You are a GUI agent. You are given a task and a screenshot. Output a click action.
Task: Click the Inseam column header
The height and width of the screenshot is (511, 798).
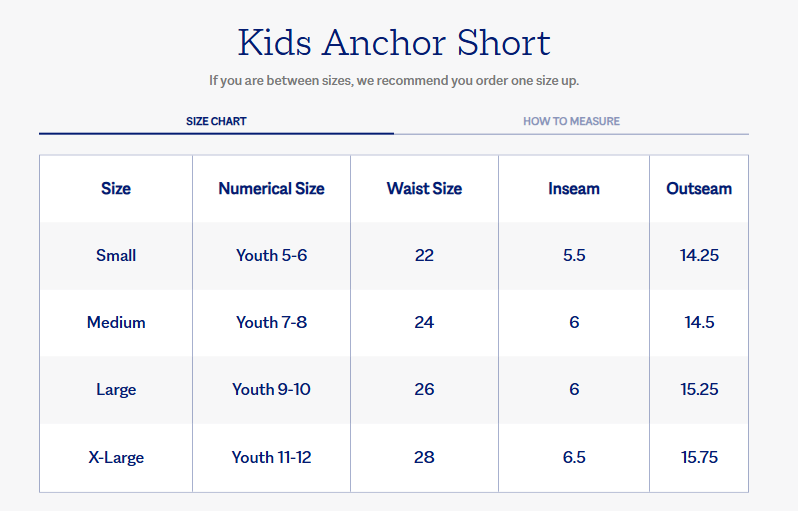coord(574,188)
